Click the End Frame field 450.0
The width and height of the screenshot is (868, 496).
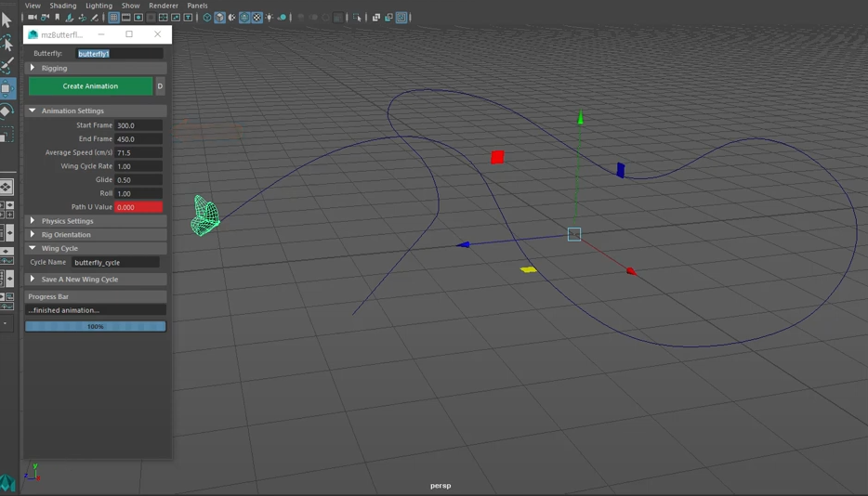click(138, 139)
